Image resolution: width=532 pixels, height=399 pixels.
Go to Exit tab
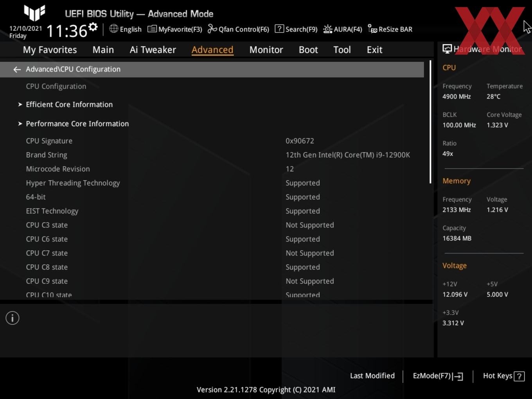pyautogui.click(x=374, y=50)
